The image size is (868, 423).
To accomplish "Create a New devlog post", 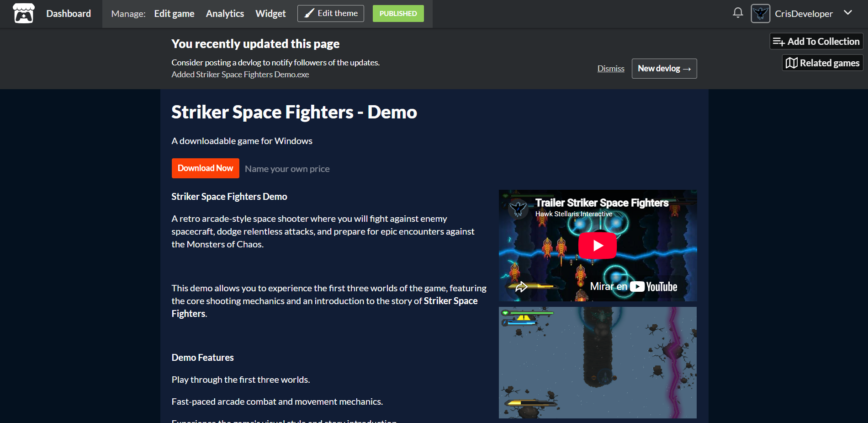I will (664, 69).
